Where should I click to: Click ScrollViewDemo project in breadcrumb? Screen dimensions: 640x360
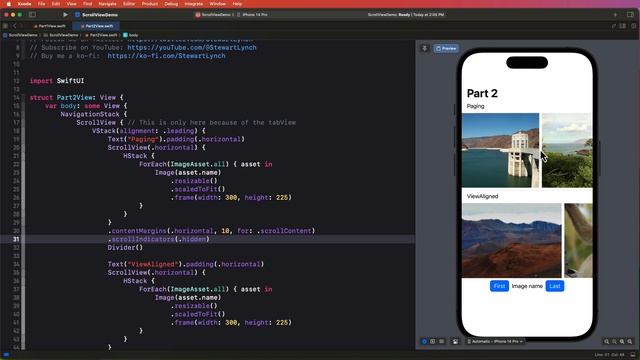pos(20,35)
